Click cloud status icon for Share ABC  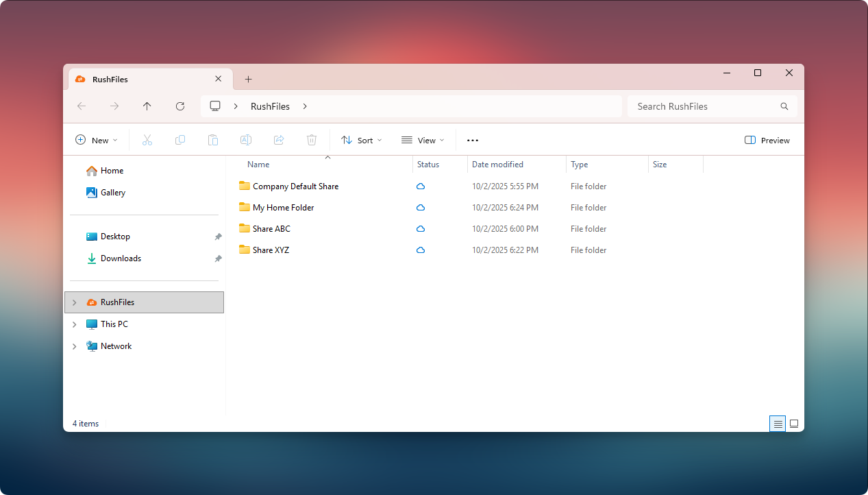(x=421, y=229)
